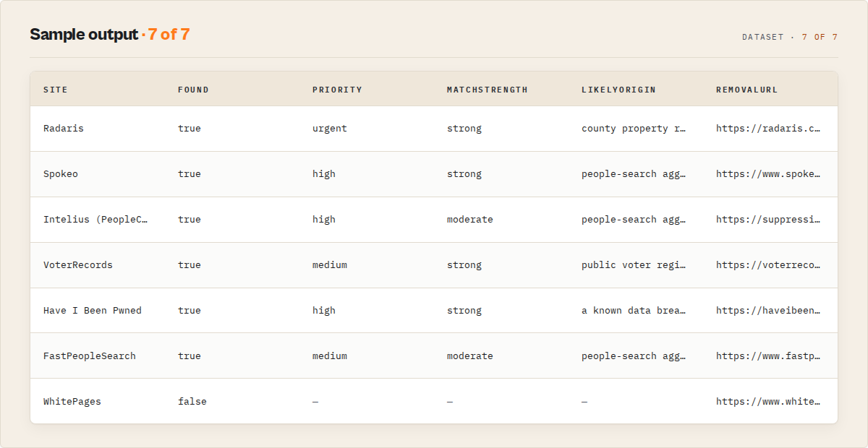
Task: Click strong match strength for Have I Been Pwned
Action: [464, 311]
